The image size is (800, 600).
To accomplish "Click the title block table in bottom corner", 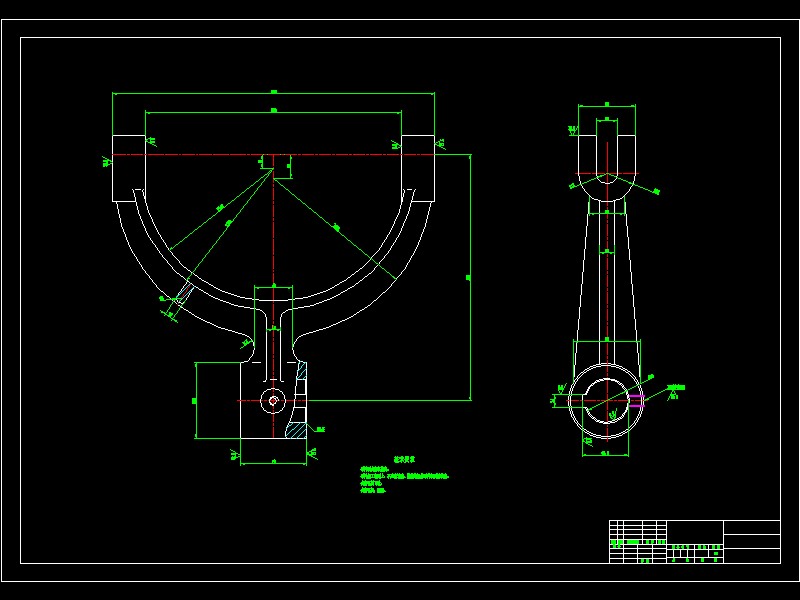I will tap(694, 542).
